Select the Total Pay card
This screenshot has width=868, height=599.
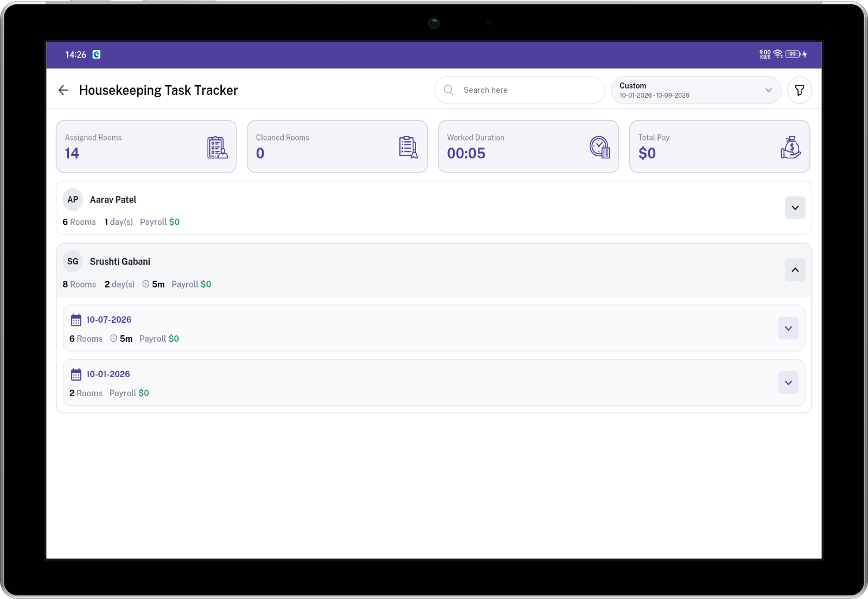pos(719,146)
